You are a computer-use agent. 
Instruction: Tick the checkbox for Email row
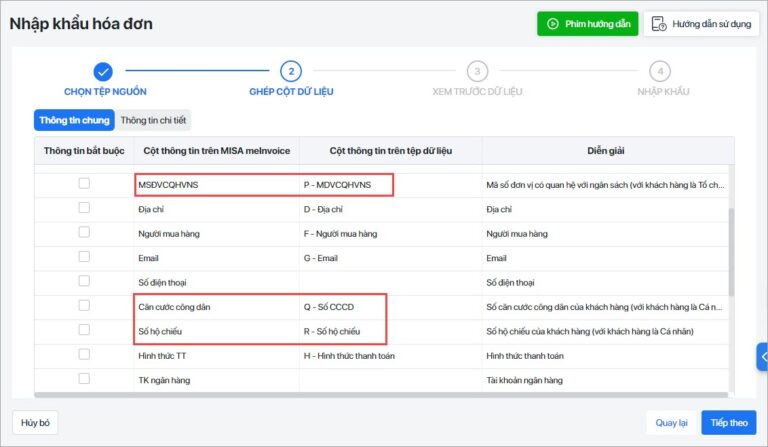(84, 257)
